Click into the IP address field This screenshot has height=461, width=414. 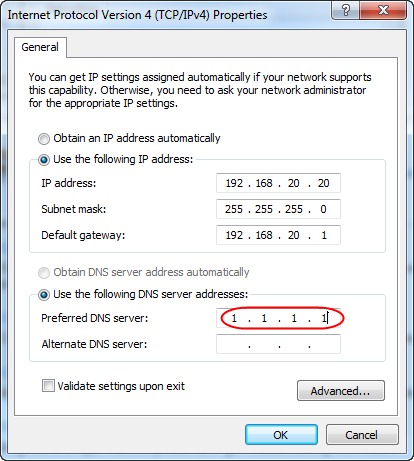tap(278, 183)
